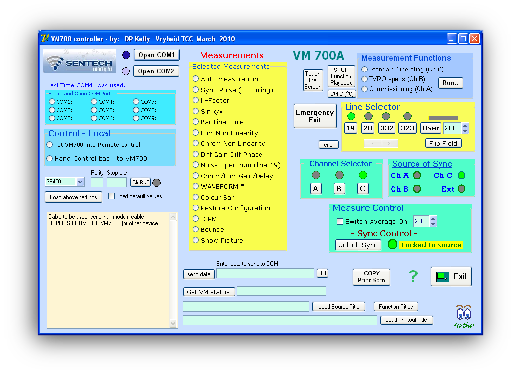Select line 19 in Line Selector
Image resolution: width=513 pixels, height=373 pixels.
click(x=351, y=128)
